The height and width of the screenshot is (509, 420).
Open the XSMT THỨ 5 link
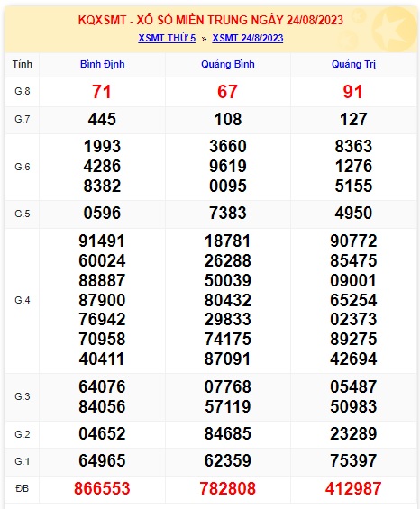click(x=167, y=38)
